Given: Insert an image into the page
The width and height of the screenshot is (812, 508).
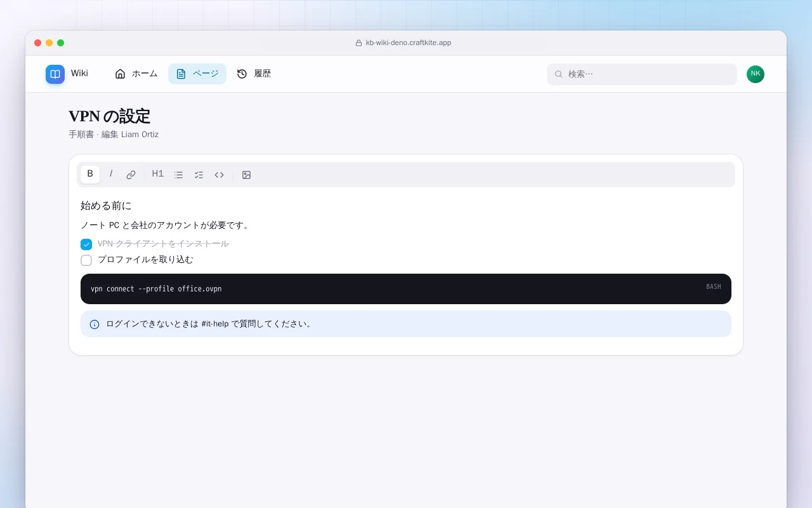Looking at the screenshot, I should click(246, 175).
